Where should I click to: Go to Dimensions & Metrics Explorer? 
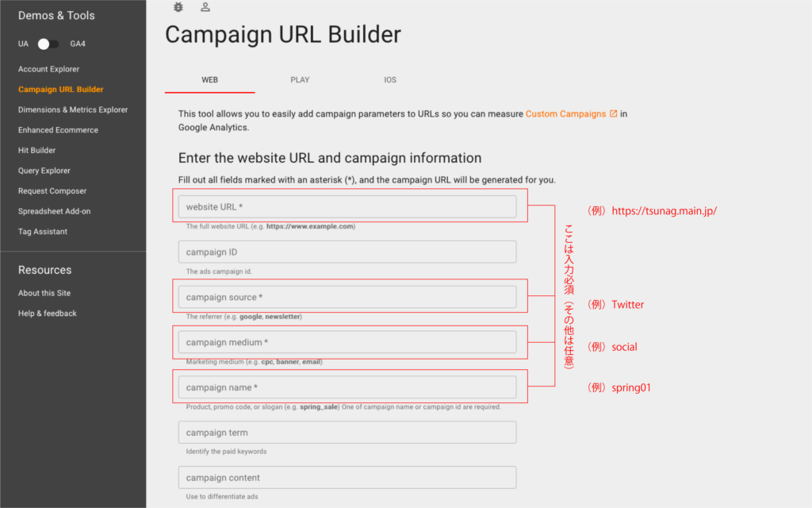click(73, 110)
